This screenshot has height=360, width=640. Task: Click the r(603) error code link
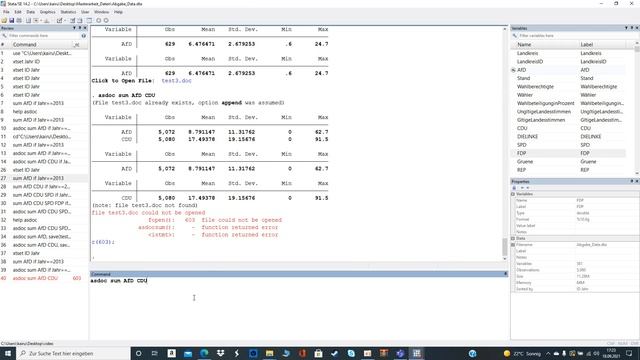click(103, 242)
